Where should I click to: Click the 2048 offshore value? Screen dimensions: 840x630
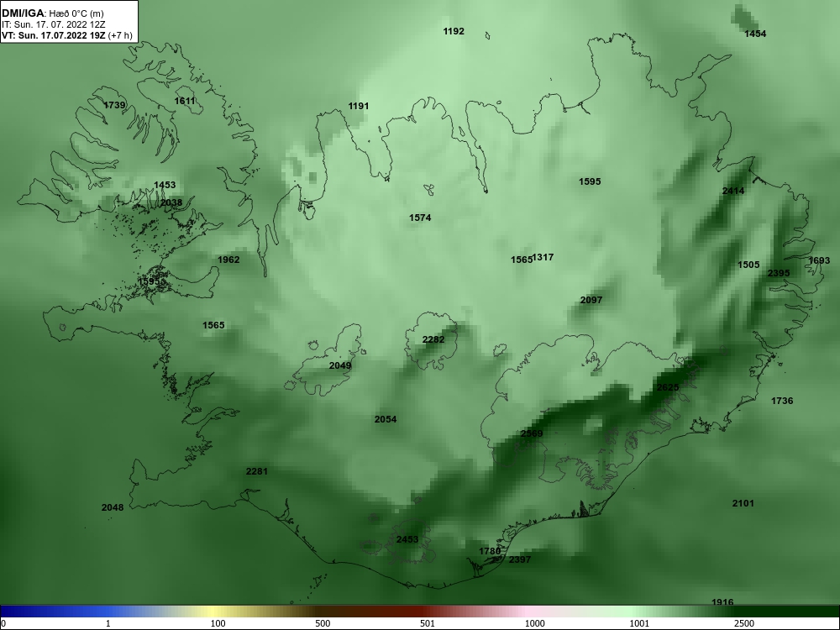pos(113,507)
